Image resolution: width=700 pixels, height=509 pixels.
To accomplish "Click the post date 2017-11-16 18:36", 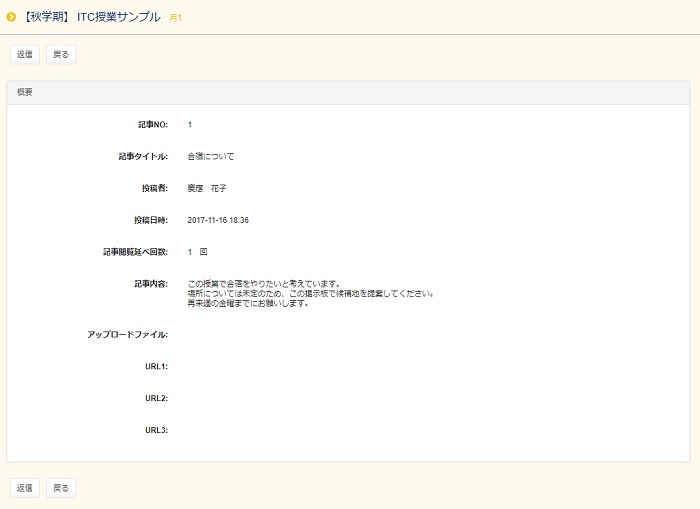I will tap(218, 220).
